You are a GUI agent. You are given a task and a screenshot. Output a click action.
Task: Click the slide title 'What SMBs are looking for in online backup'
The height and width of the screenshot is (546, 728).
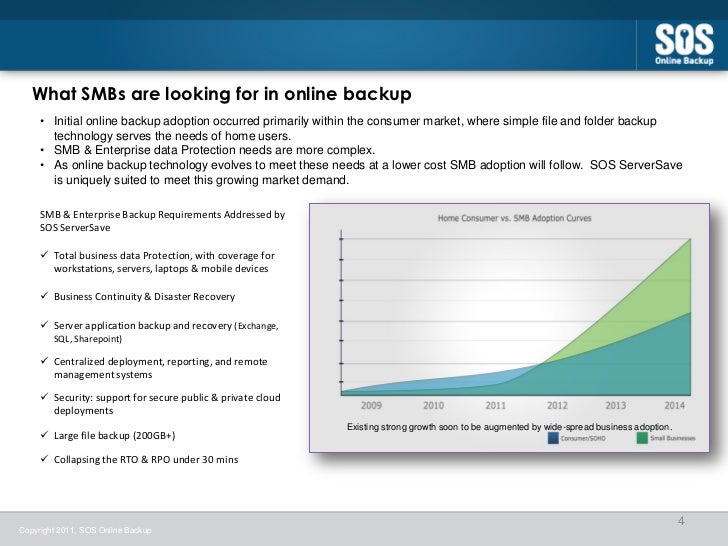(222, 94)
